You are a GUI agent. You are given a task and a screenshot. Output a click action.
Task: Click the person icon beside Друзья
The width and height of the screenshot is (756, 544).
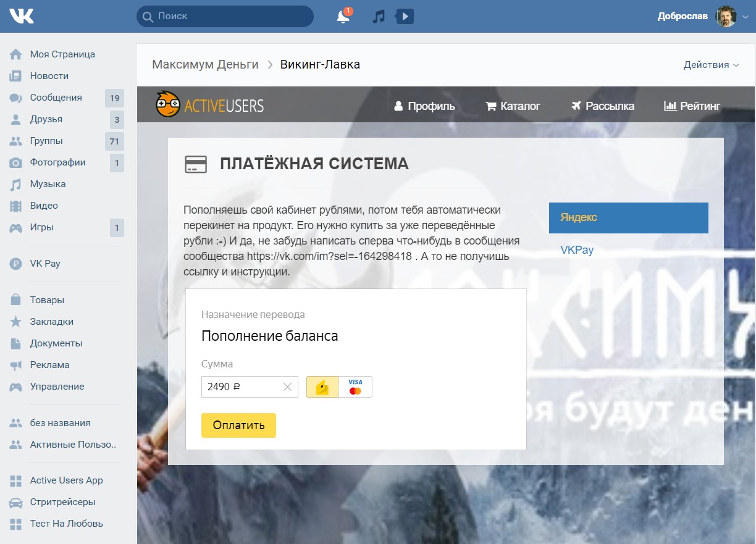point(16,119)
